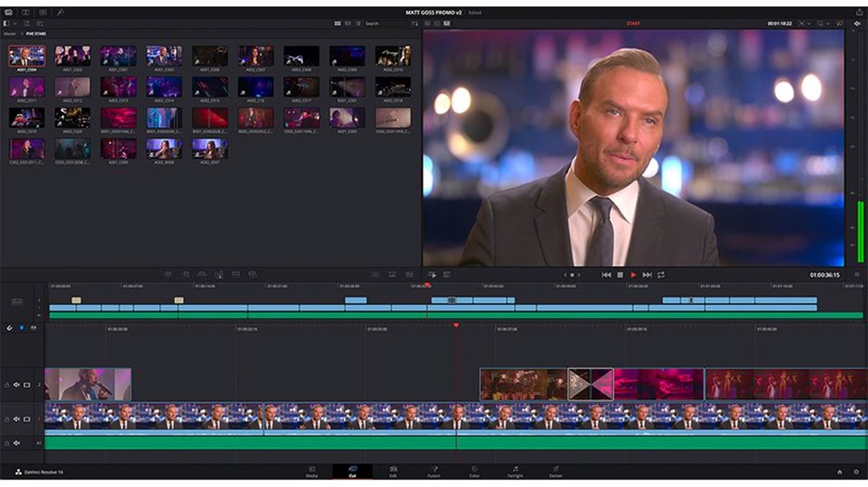Screen dimensions: 868x487
Task: Toggle loop playback icon
Action: click(x=661, y=275)
